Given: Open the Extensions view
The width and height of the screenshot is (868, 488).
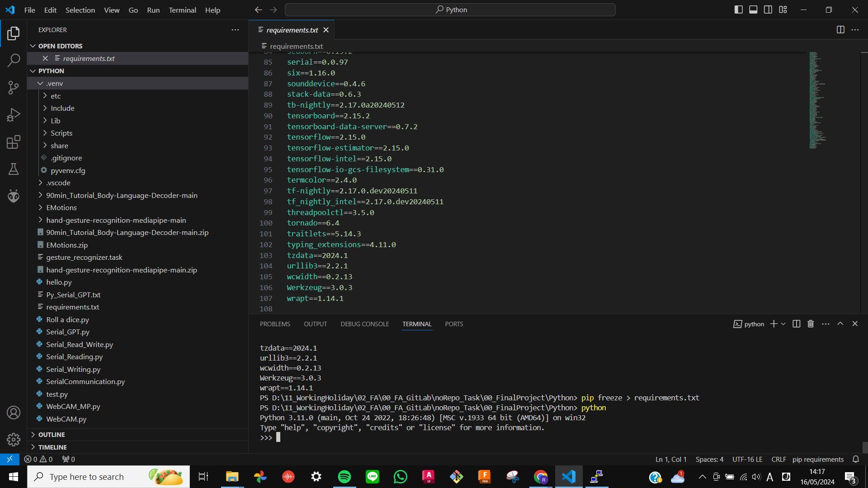Looking at the screenshot, I should point(14,142).
